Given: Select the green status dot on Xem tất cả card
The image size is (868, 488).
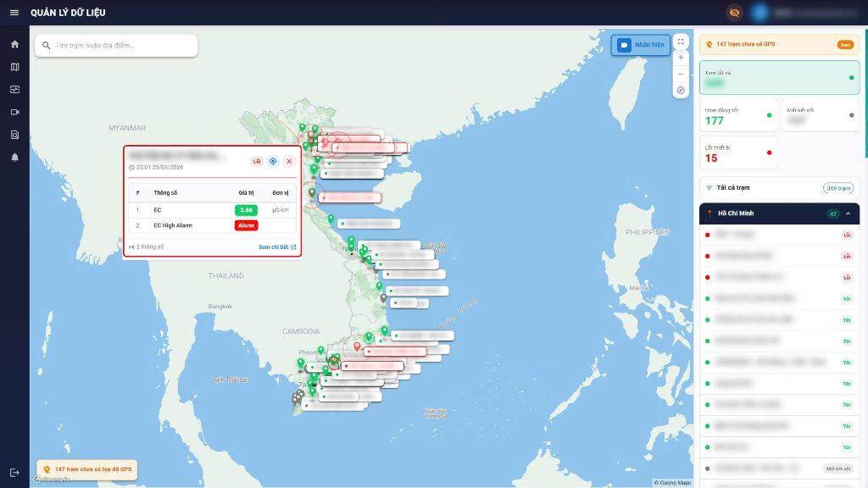Looking at the screenshot, I should click(851, 77).
